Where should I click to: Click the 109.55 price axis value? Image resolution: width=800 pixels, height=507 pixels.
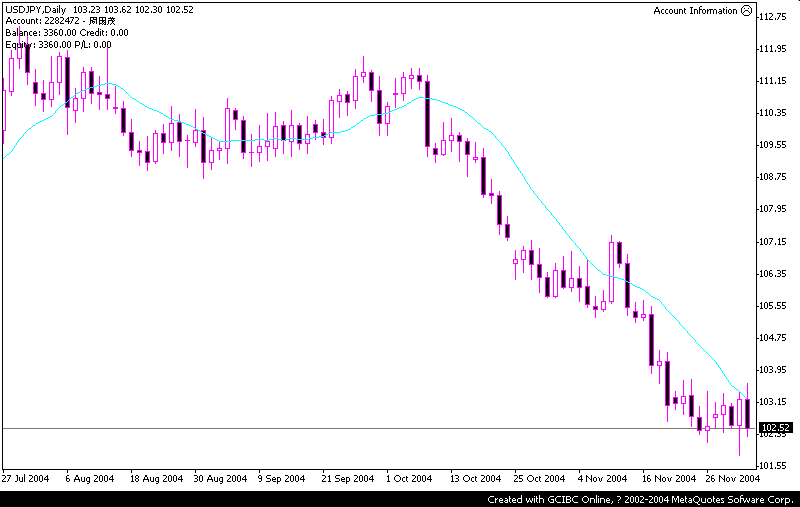(772, 145)
